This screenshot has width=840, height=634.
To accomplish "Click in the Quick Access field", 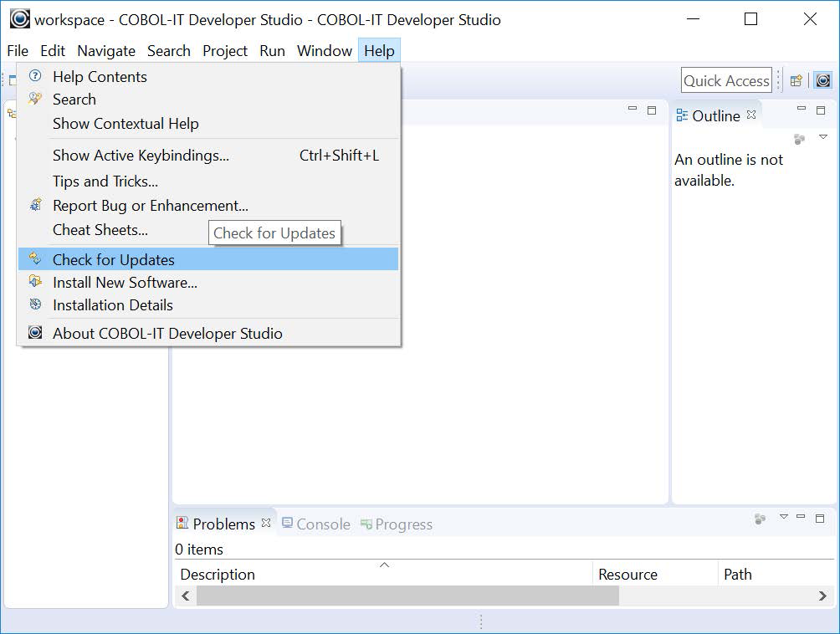I will pyautogui.click(x=725, y=80).
